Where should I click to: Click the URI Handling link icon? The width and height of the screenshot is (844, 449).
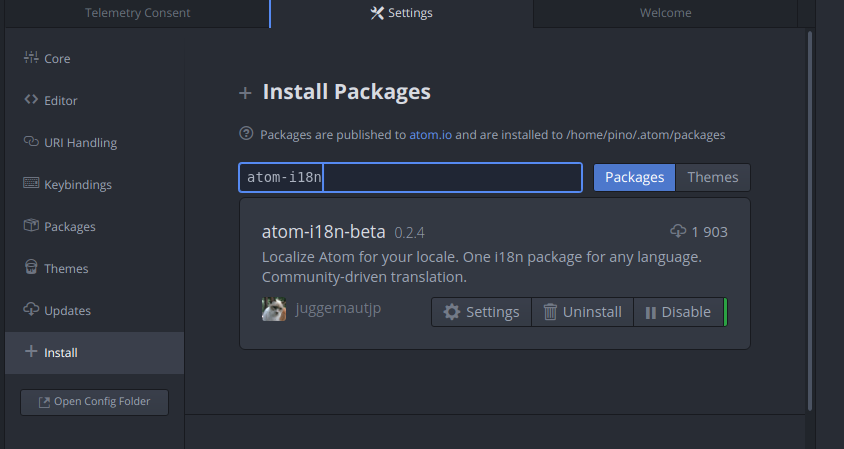(31, 142)
